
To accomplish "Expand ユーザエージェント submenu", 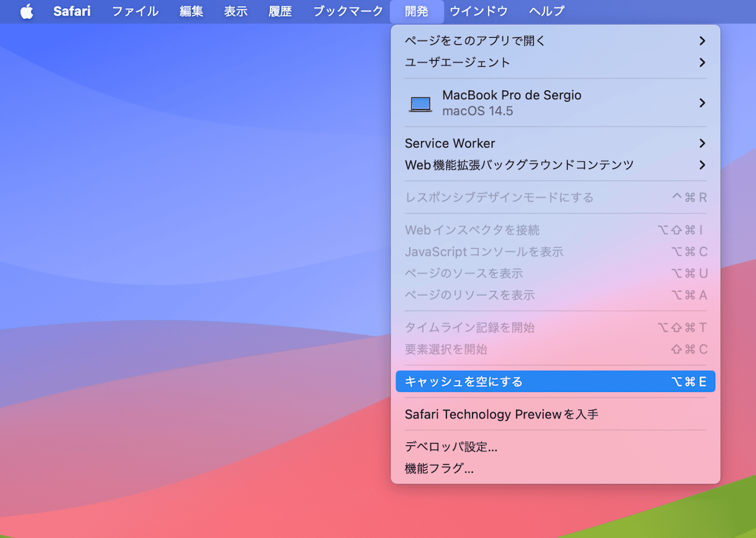I will (555, 63).
